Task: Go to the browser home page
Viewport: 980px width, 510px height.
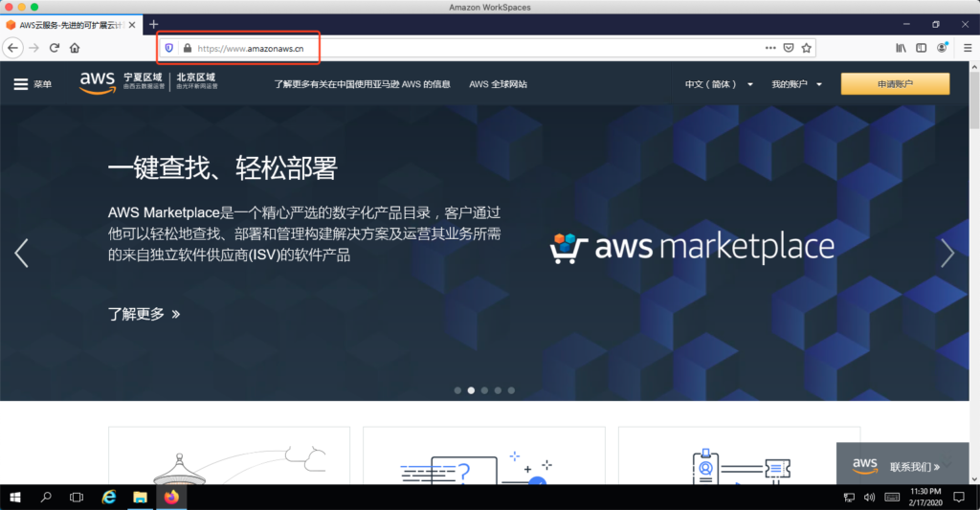Action: tap(75, 48)
